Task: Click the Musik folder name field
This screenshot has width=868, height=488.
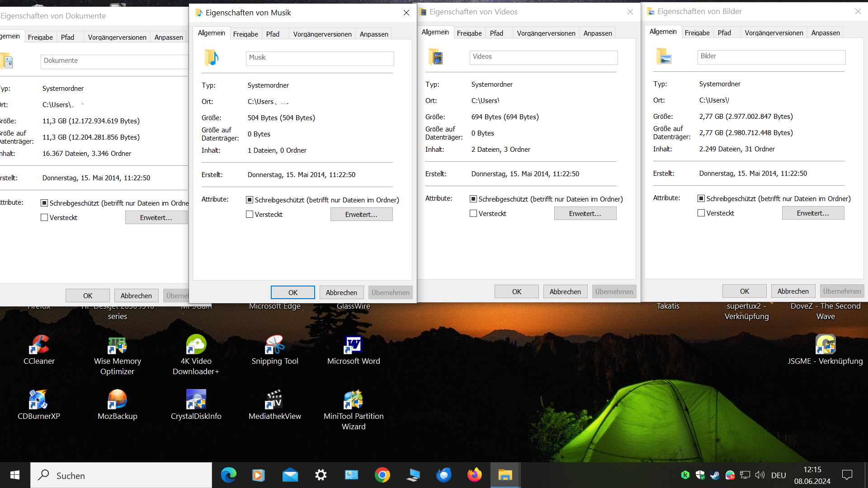Action: click(320, 58)
